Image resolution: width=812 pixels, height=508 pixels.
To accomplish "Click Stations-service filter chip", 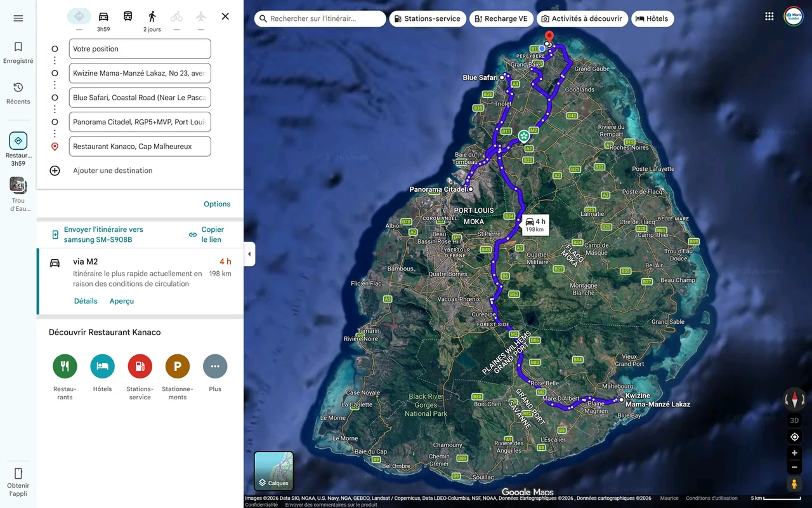I will [x=427, y=19].
